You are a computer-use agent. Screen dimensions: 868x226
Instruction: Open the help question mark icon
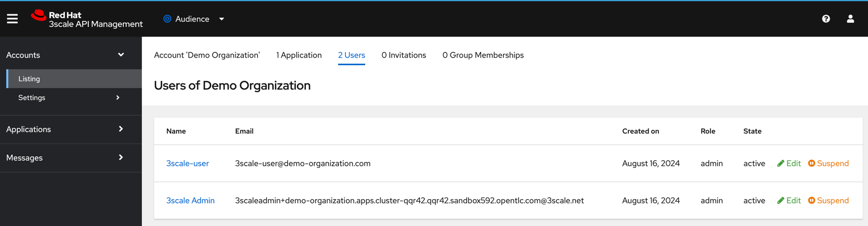tap(826, 19)
